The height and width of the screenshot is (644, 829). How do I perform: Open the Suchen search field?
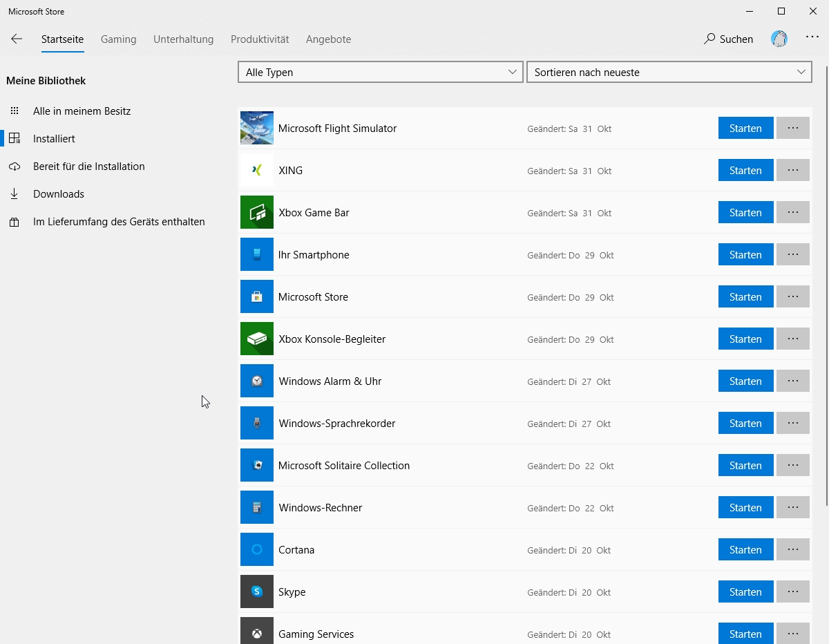[x=729, y=39]
